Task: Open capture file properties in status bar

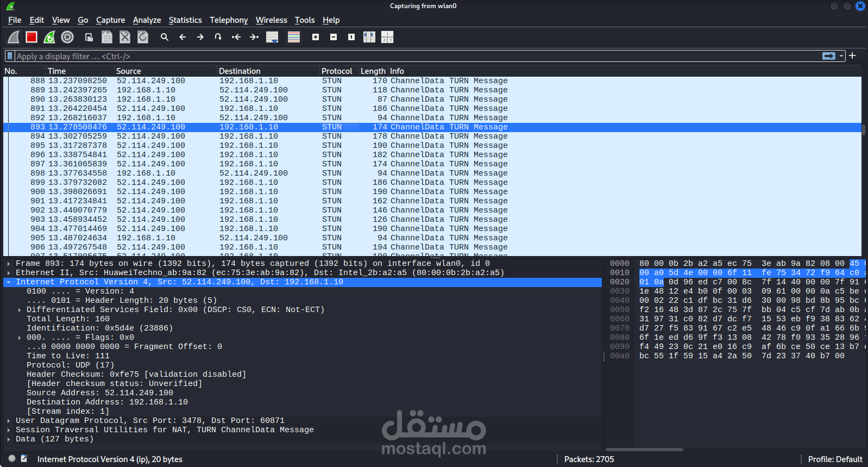Action: pos(24,459)
